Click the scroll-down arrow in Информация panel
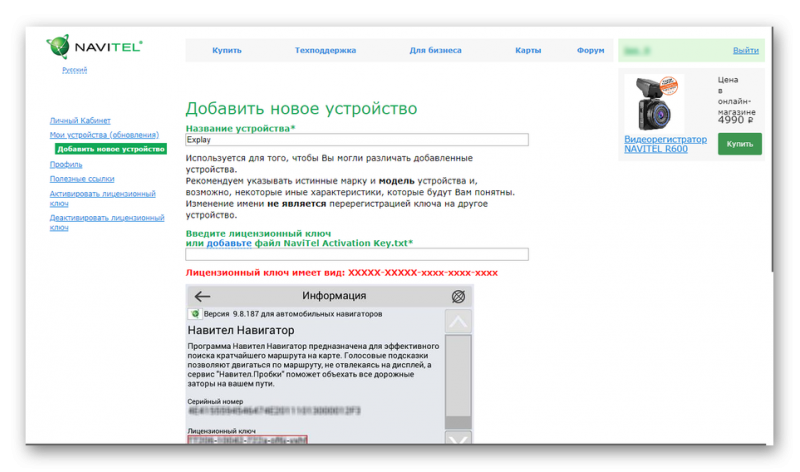This screenshot has width=800, height=472. click(x=458, y=437)
